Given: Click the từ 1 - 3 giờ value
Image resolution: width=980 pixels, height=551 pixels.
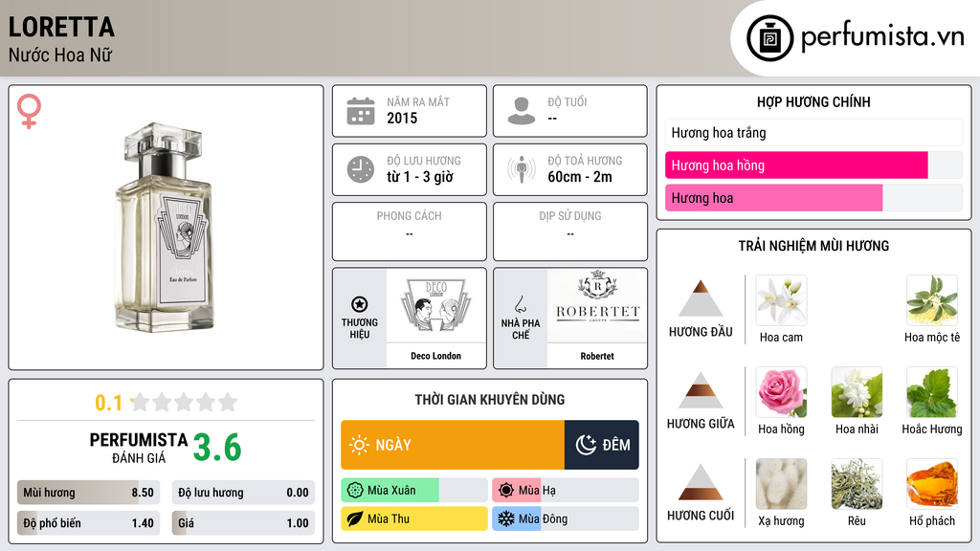Looking at the screenshot, I should coord(420,177).
